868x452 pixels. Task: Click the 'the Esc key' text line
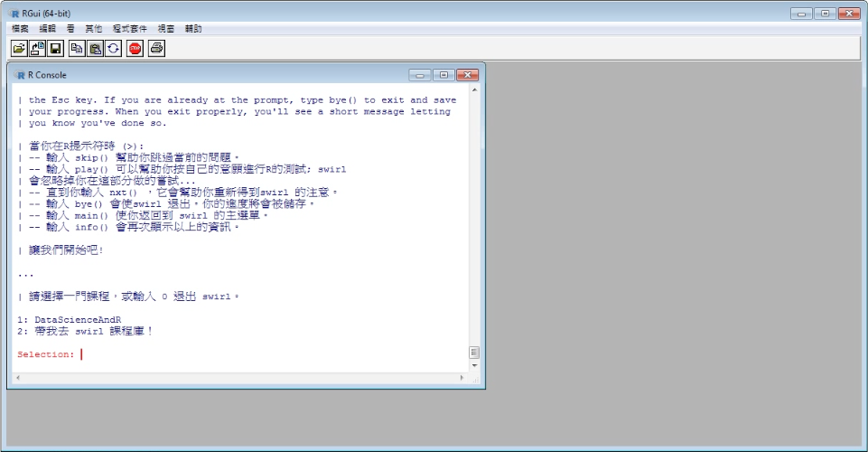[x=237, y=100]
